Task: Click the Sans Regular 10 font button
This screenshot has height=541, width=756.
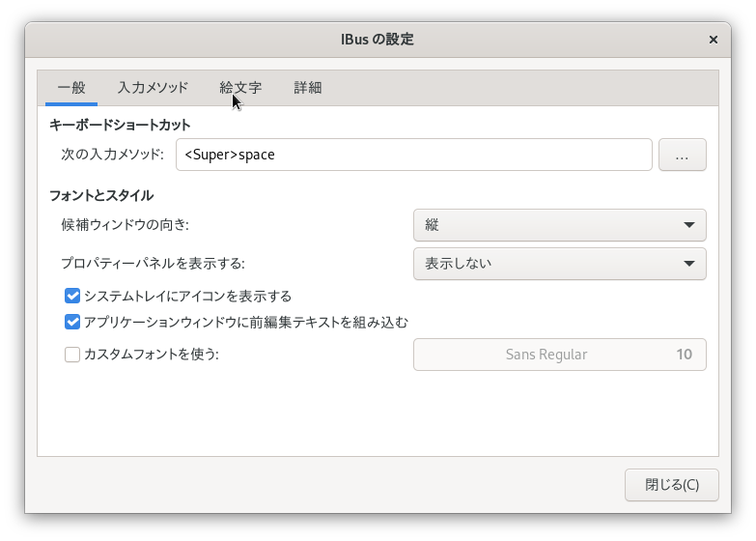Action: pyautogui.click(x=560, y=355)
